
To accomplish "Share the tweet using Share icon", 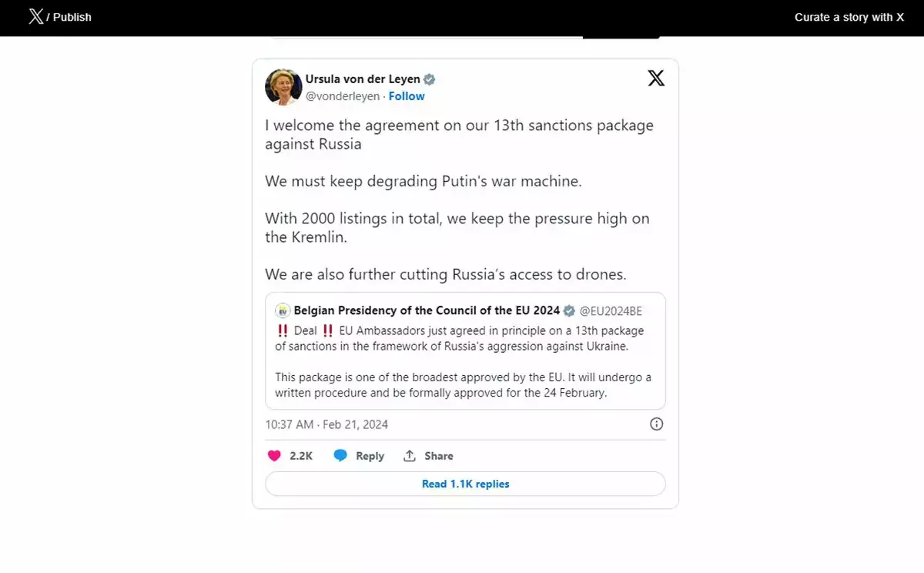I will click(x=410, y=456).
